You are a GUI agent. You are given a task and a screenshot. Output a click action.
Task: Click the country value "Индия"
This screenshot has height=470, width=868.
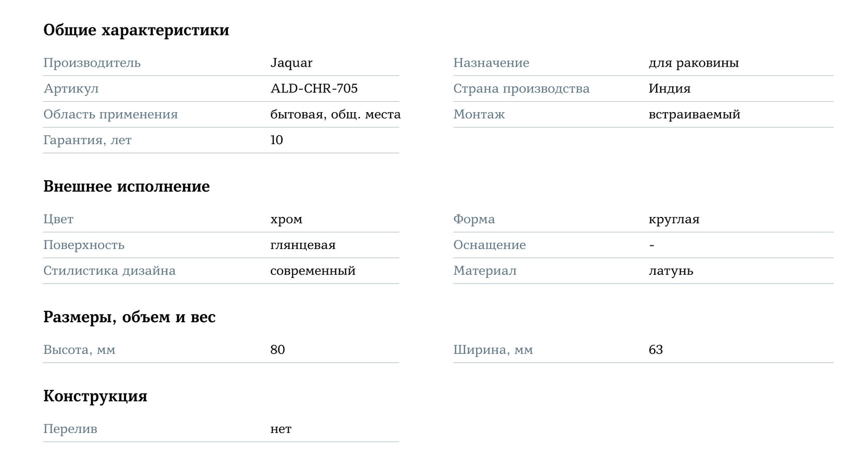tap(669, 89)
